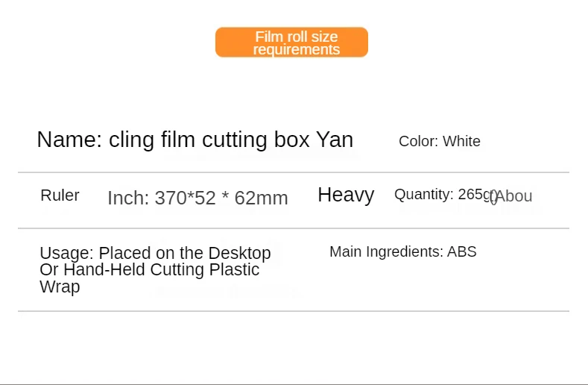Click the 'Inch:' label text

tap(128, 198)
